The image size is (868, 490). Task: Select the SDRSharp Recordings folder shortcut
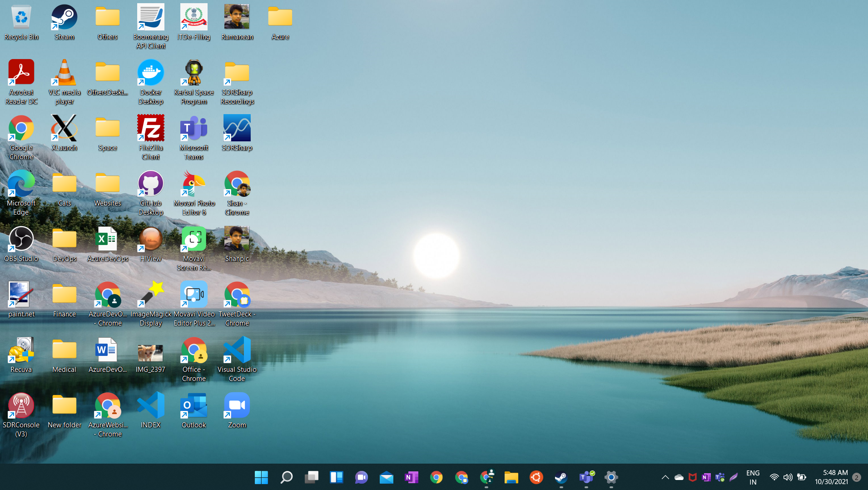tap(237, 82)
